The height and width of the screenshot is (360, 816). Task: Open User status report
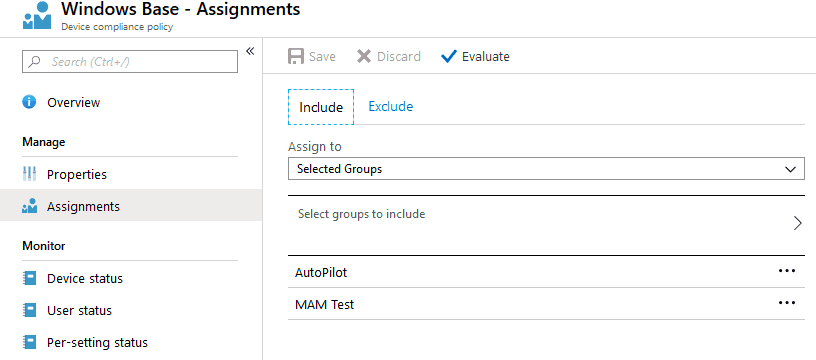point(79,311)
